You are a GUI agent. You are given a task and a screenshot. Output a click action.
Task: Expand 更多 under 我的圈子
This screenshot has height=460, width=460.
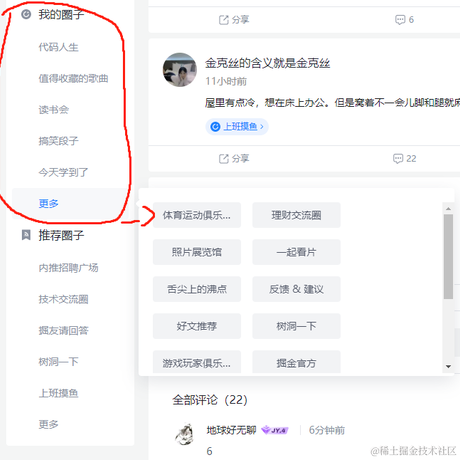point(49,203)
